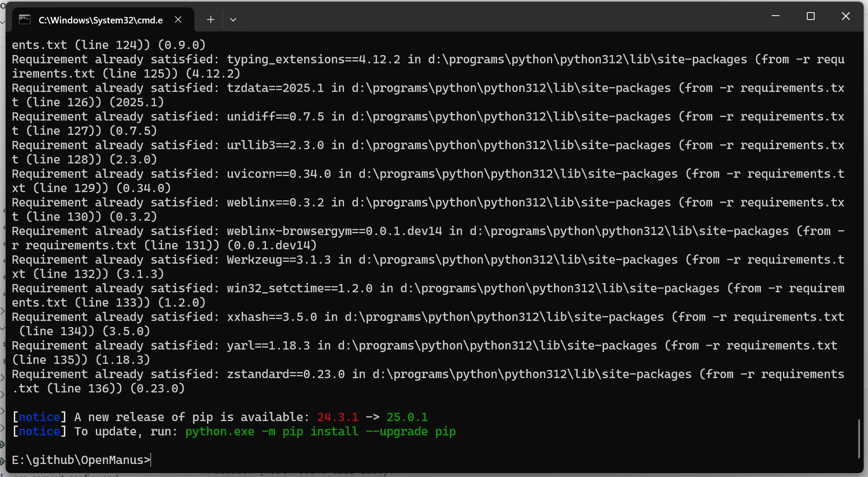Focus the E:\github\OpenManus prompt line
This screenshot has width=868, height=477.
pos(81,460)
